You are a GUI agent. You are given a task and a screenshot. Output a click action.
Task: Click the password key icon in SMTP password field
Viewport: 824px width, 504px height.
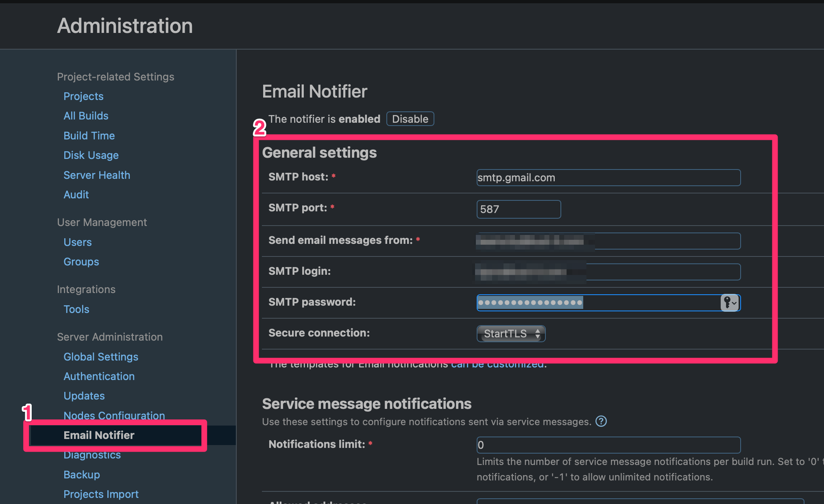coord(730,303)
